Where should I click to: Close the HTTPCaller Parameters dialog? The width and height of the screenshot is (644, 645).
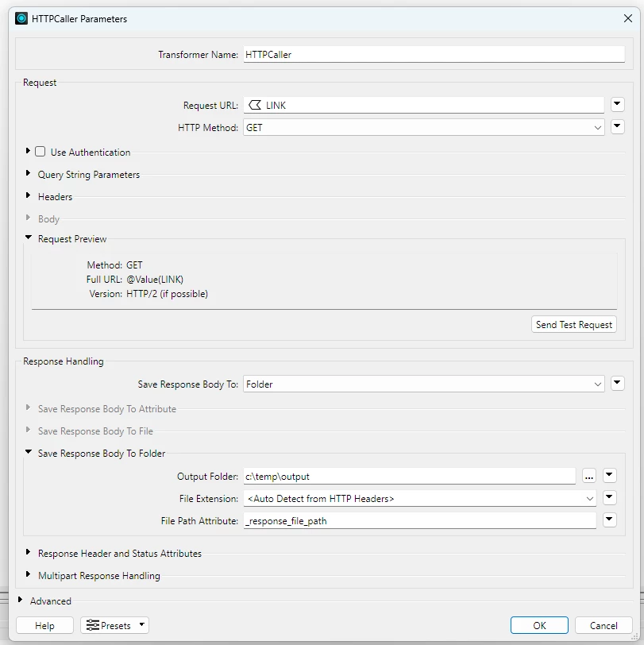click(x=627, y=18)
